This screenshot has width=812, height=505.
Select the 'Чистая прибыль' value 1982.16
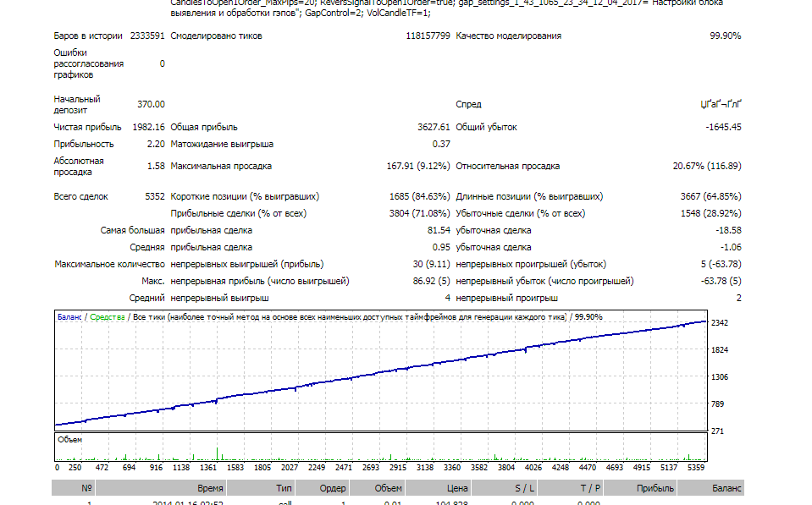pyautogui.click(x=148, y=127)
